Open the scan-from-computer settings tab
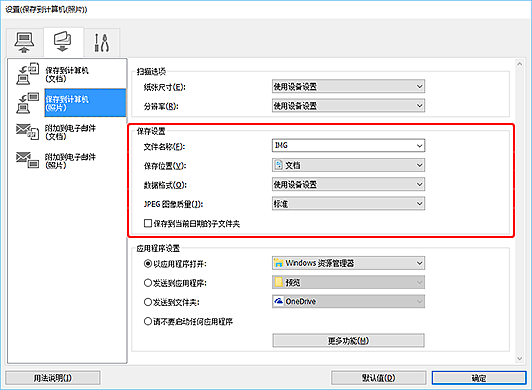 [x=24, y=42]
